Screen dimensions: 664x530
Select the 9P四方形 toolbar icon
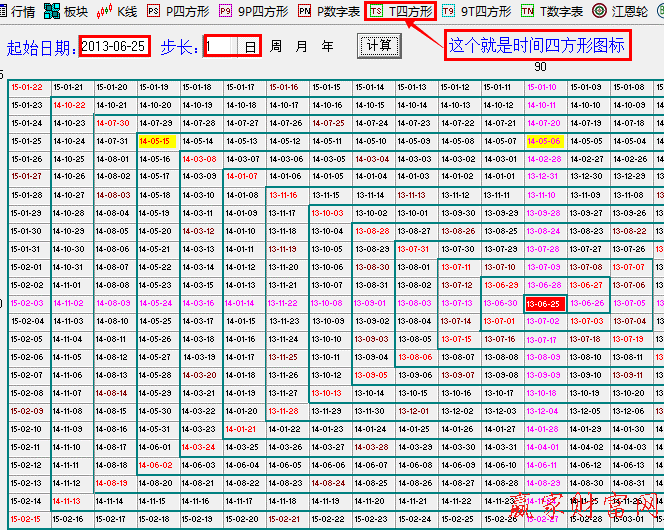coord(254,12)
